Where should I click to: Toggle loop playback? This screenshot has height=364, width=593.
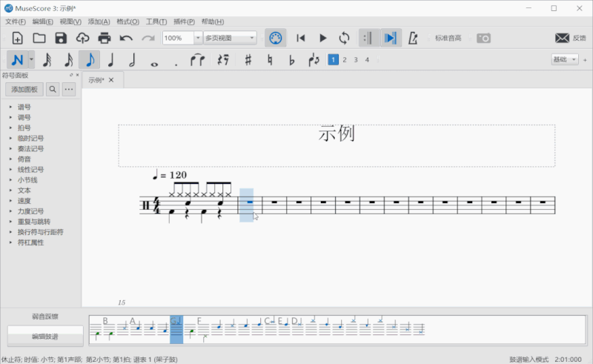(x=344, y=39)
